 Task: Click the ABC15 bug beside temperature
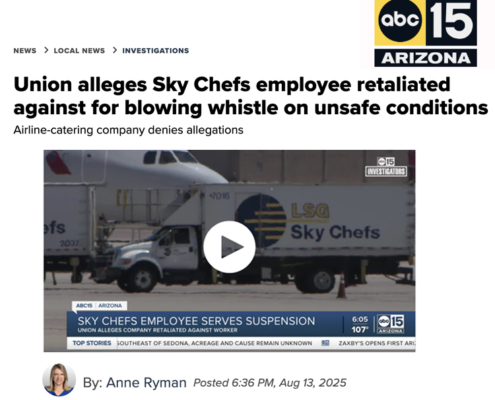391,324
